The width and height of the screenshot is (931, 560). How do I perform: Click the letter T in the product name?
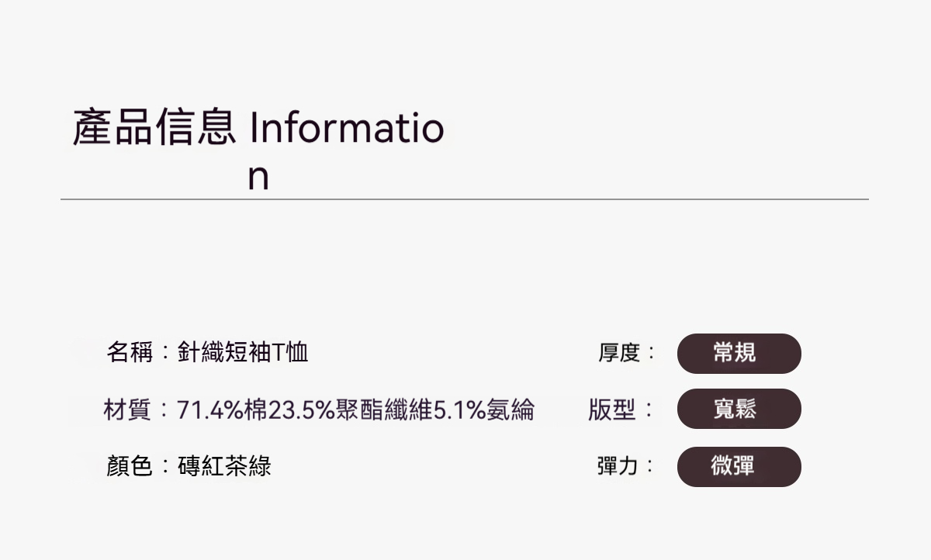[279, 354]
